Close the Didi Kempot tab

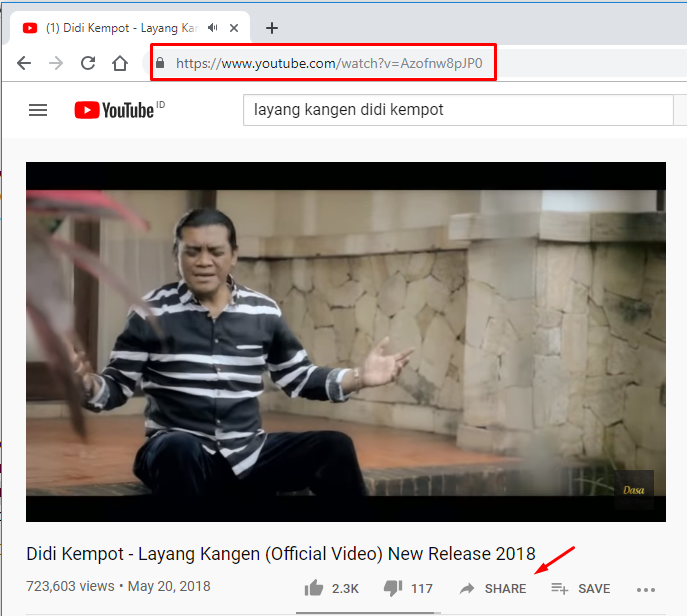(x=234, y=28)
